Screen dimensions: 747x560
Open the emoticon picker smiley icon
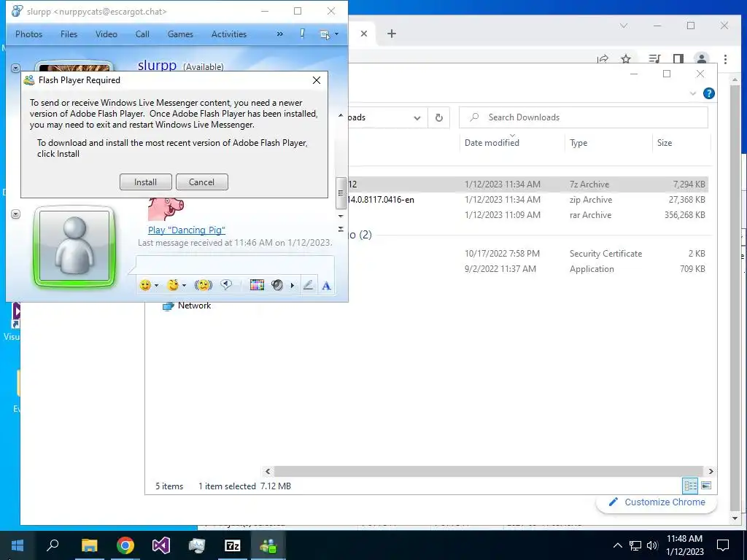[x=145, y=285]
